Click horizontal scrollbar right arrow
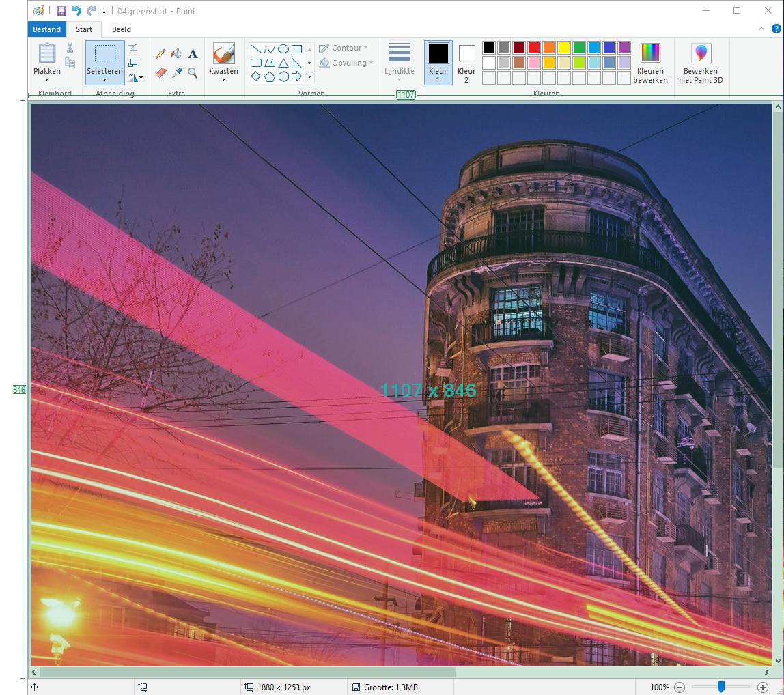 pos(766,672)
